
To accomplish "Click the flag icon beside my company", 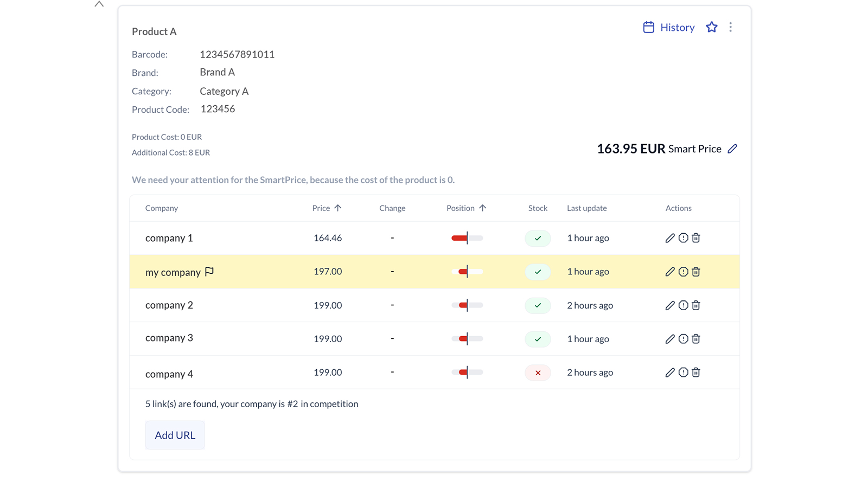I will 209,272.
